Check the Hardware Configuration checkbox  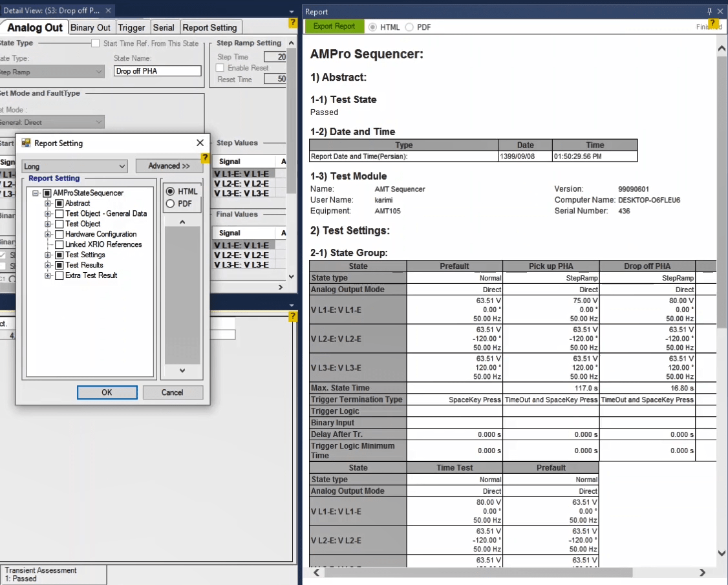(59, 234)
